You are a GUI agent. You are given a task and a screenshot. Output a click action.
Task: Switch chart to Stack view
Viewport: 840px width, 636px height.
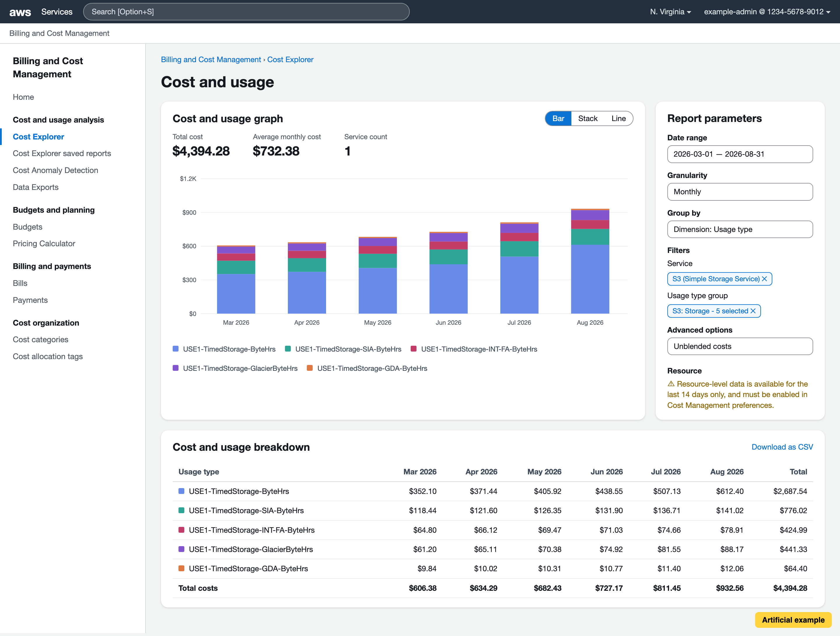pyautogui.click(x=588, y=118)
